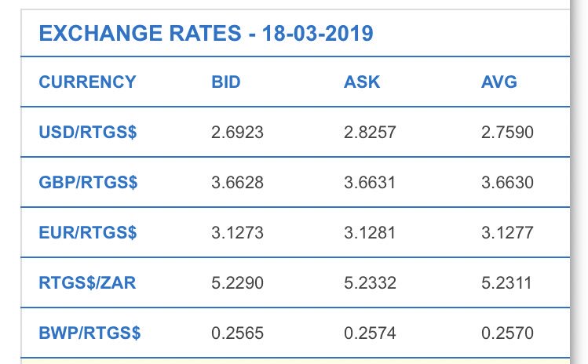This screenshot has height=364, width=588.
Task: Open the GBP/RTGS$ currency pair
Action: 88,183
